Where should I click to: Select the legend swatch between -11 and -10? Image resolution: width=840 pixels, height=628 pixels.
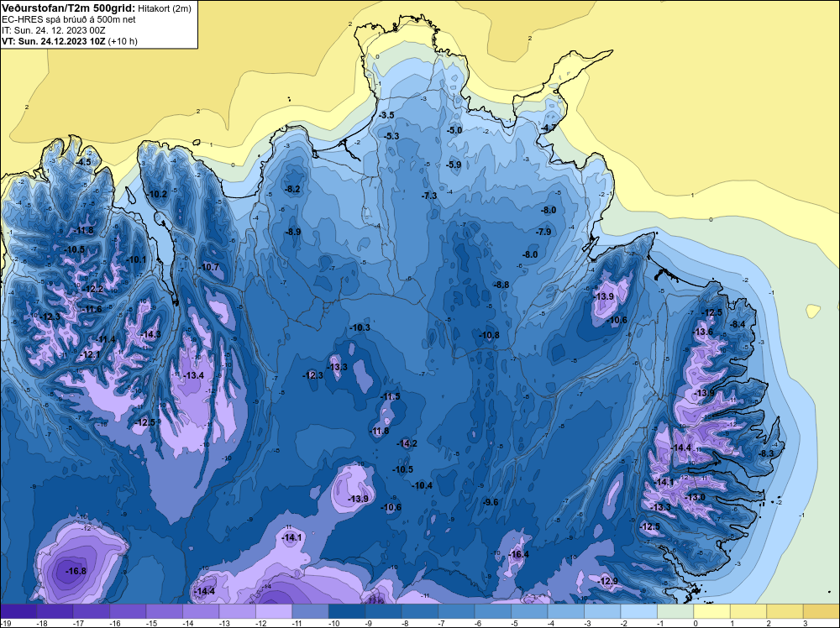(310, 612)
